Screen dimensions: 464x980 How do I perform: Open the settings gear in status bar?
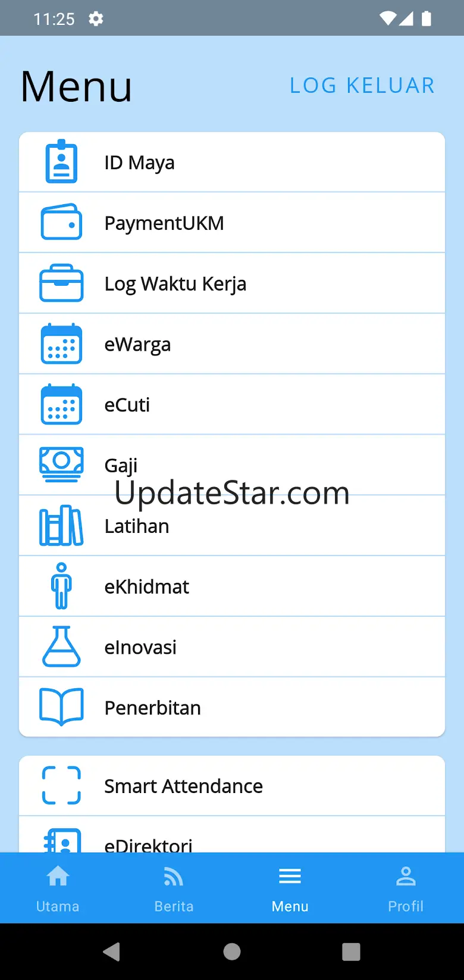click(x=96, y=18)
